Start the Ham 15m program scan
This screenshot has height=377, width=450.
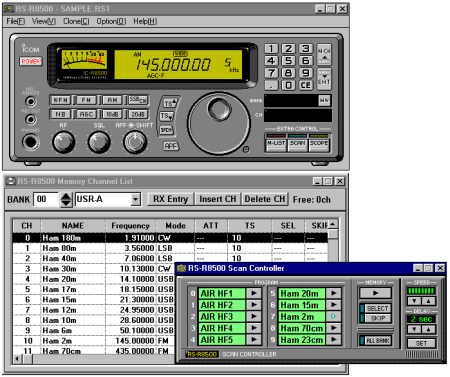coord(334,305)
